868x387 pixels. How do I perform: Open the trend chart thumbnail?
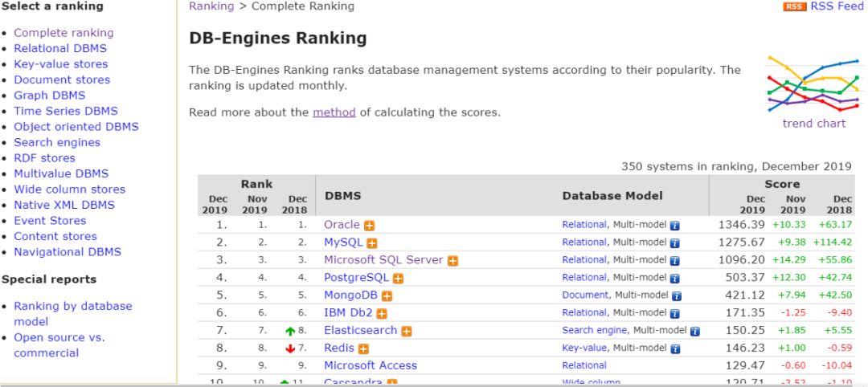(813, 87)
